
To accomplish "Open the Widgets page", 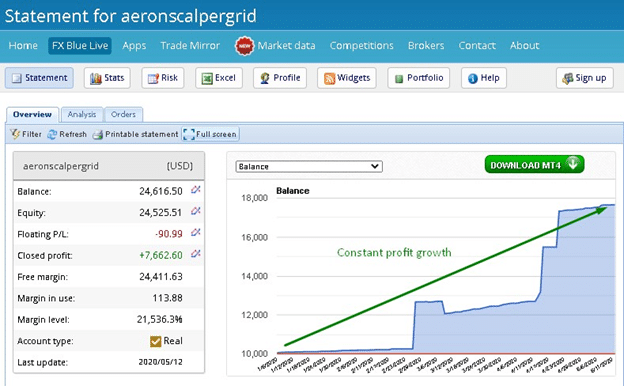I will point(347,78).
